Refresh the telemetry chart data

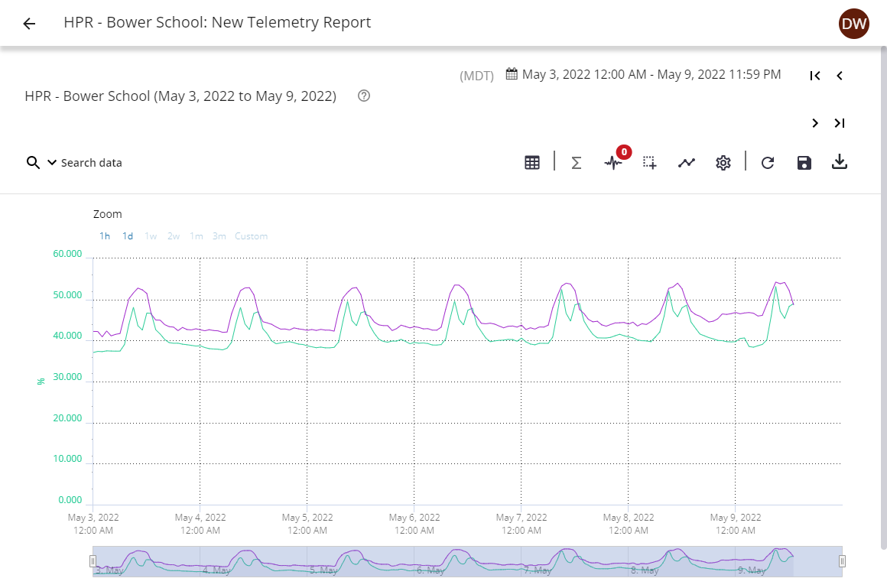point(767,162)
